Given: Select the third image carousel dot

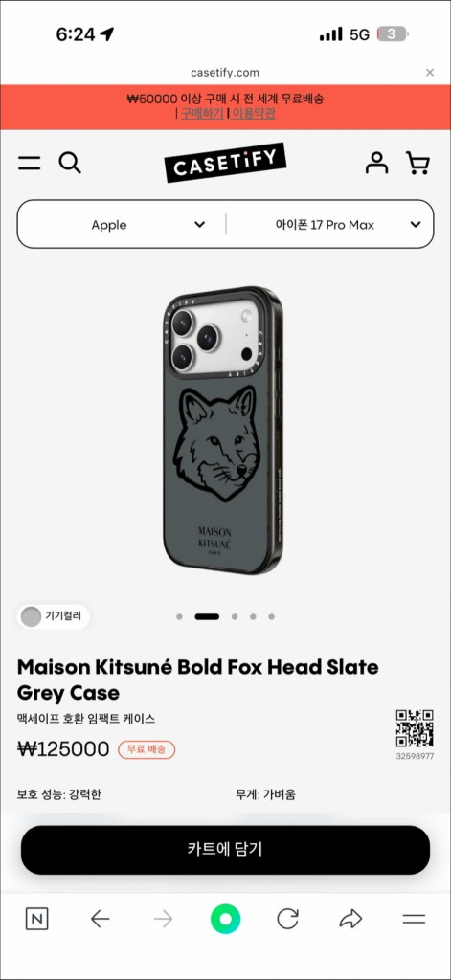Looking at the screenshot, I should click(235, 617).
